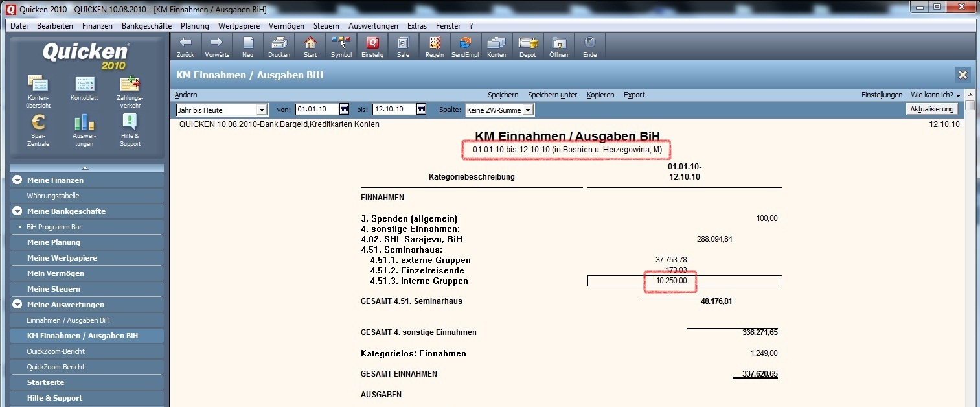Open calendar picker next to von date
Viewport: 980px width, 407px height.
coord(345,110)
